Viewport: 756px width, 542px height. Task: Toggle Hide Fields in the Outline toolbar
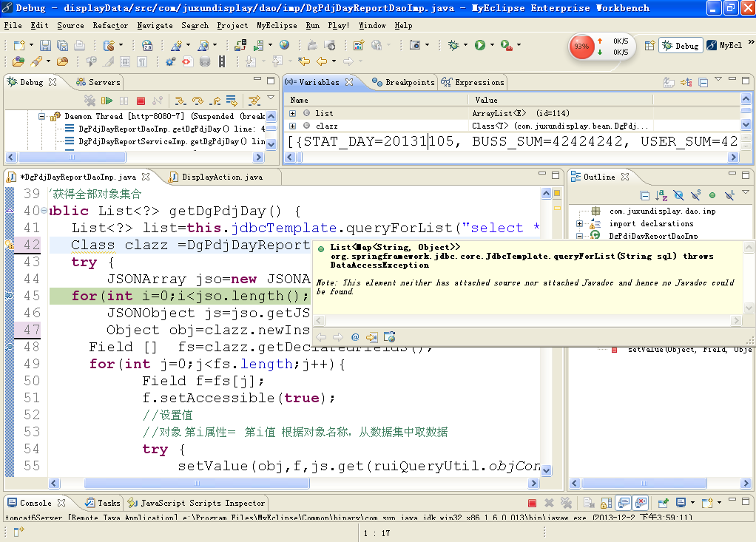(x=678, y=195)
